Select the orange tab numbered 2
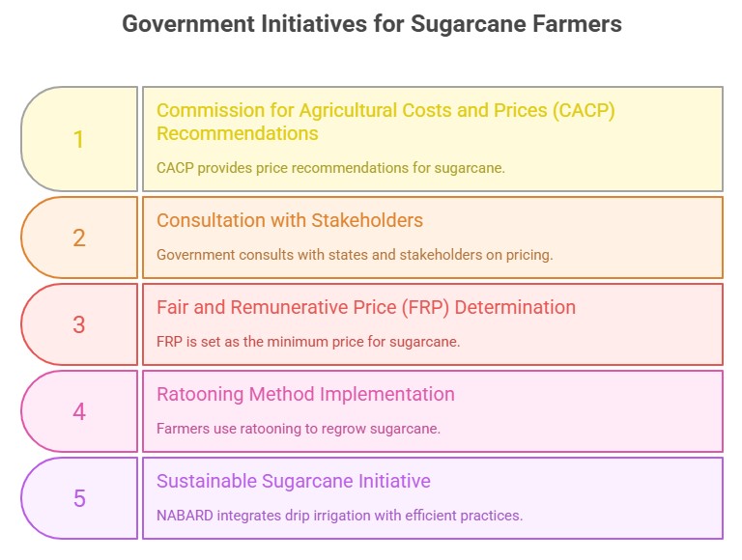The width and height of the screenshot is (742, 560). point(79,238)
